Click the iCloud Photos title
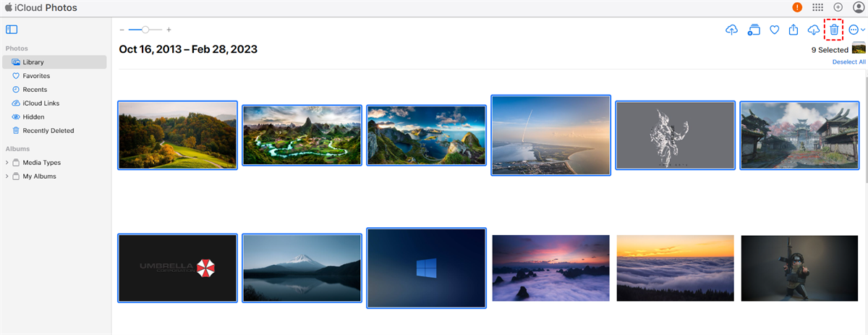This screenshot has width=868, height=335. click(x=46, y=7)
